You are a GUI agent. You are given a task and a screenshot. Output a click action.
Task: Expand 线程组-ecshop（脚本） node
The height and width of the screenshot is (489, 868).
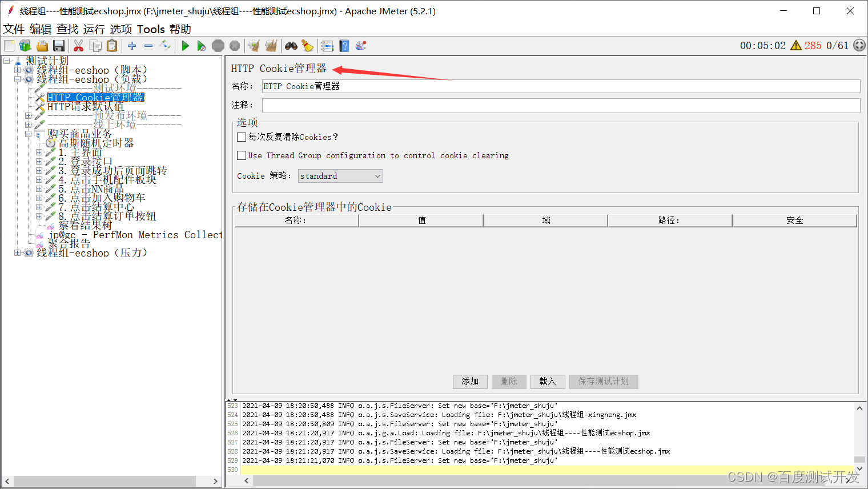[x=17, y=70]
